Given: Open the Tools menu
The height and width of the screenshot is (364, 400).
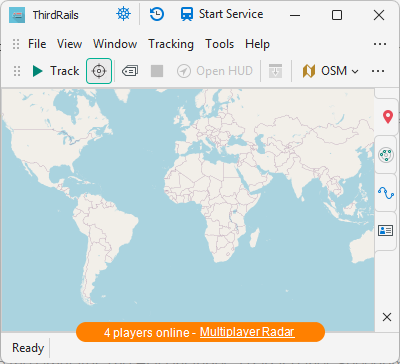Looking at the screenshot, I should pos(220,44).
